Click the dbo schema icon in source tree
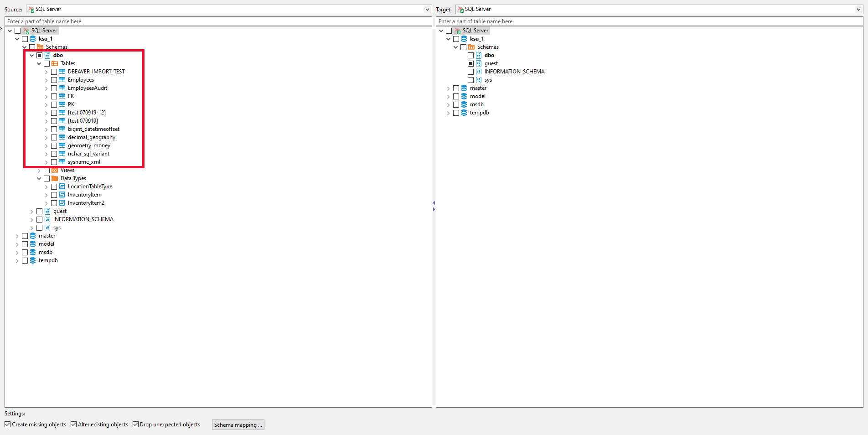Viewport: 868px width, 435px height. coord(47,55)
